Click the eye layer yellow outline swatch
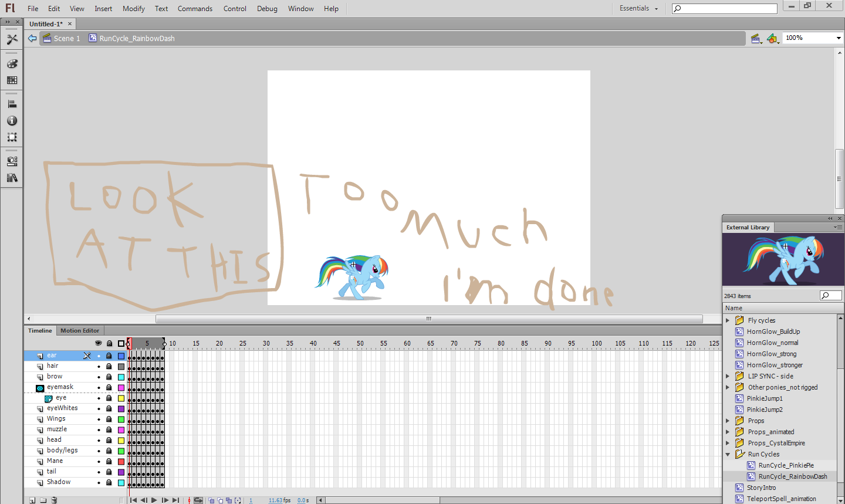 (121, 398)
